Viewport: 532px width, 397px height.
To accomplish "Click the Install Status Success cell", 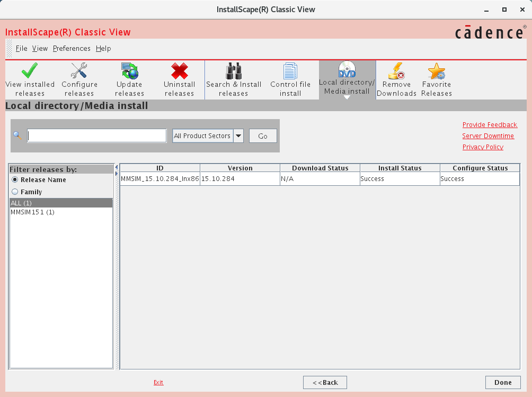I will pos(400,179).
